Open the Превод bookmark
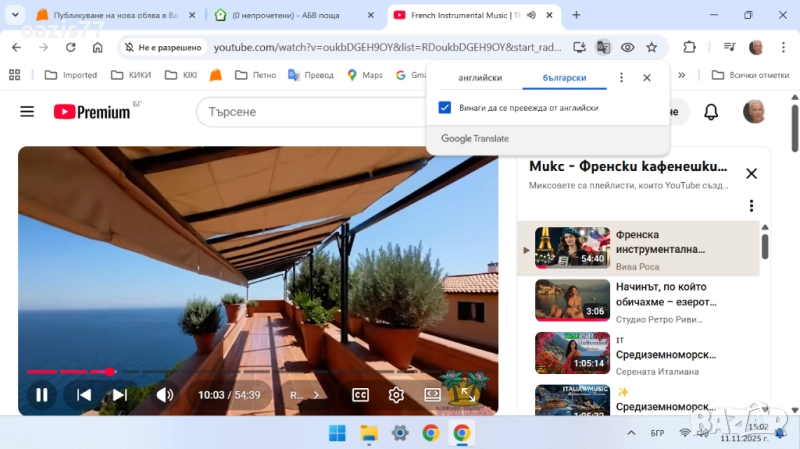Image resolution: width=800 pixels, height=449 pixels. 311,75
